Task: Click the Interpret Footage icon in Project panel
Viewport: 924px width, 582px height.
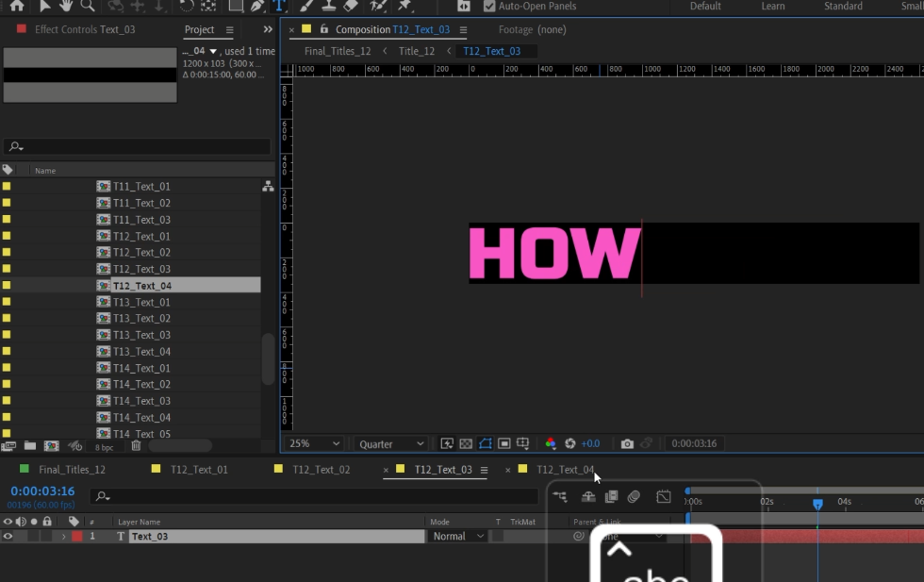Action: tap(8, 446)
